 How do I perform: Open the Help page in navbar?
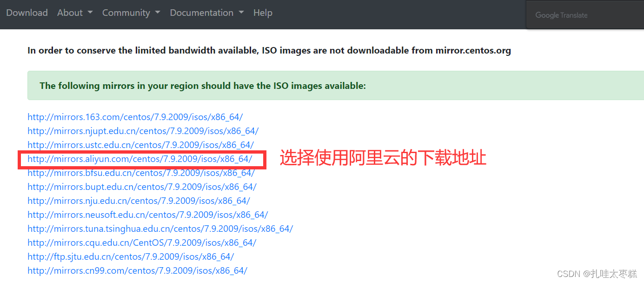[263, 13]
